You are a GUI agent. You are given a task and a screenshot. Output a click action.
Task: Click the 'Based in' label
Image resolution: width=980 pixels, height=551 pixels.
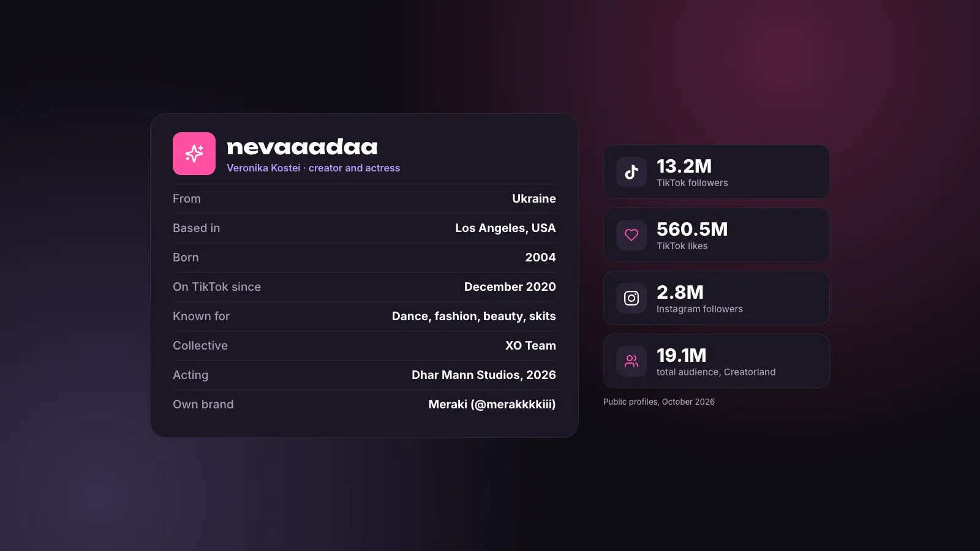tap(196, 228)
